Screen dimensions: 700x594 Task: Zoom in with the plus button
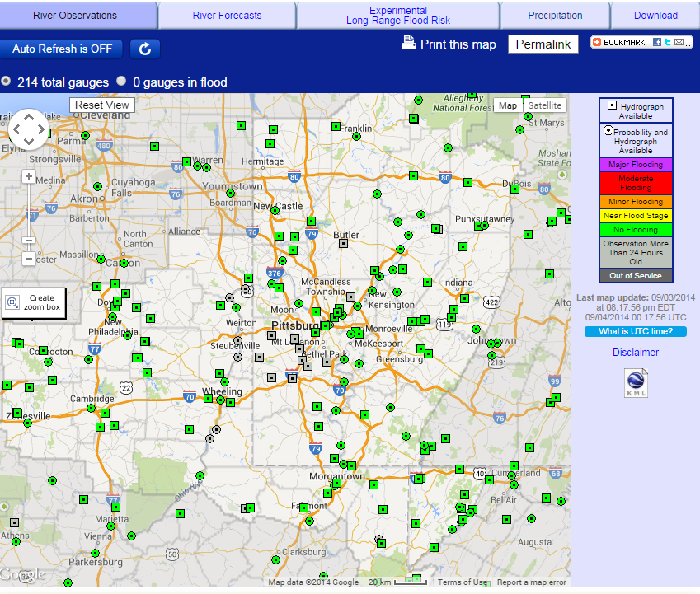pos(29,176)
